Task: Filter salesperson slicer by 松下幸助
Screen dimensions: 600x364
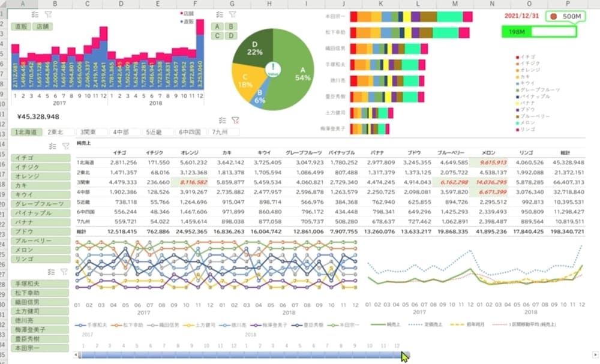Action: (x=40, y=293)
